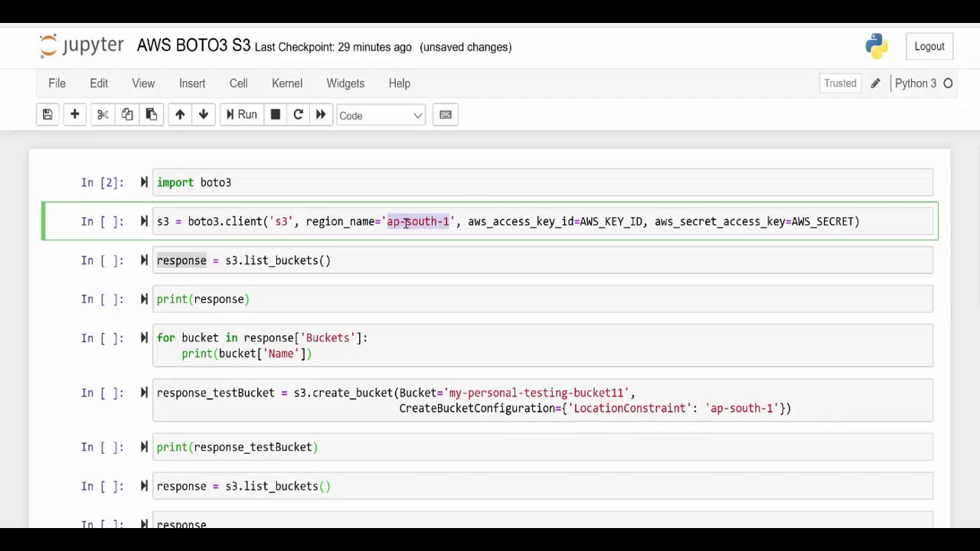The height and width of the screenshot is (551, 980).
Task: Open the command palette keyboard icon
Action: [x=446, y=115]
